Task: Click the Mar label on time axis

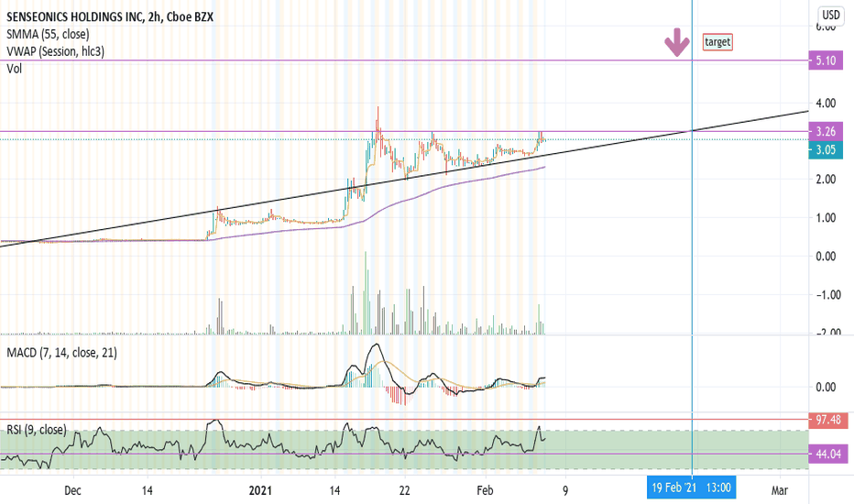Action: 780,490
